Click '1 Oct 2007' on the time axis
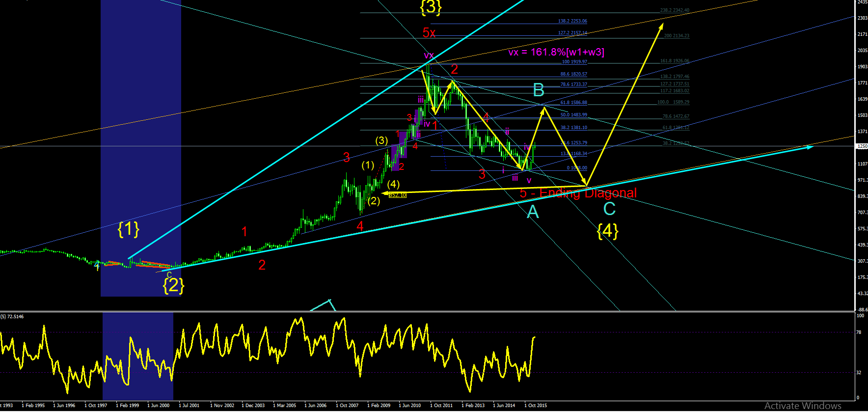 [347, 406]
